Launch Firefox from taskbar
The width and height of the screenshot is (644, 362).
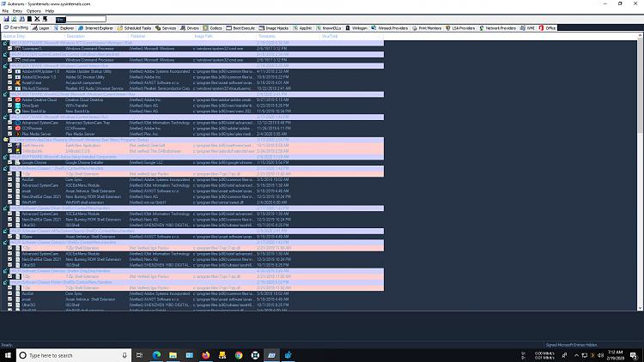206,355
